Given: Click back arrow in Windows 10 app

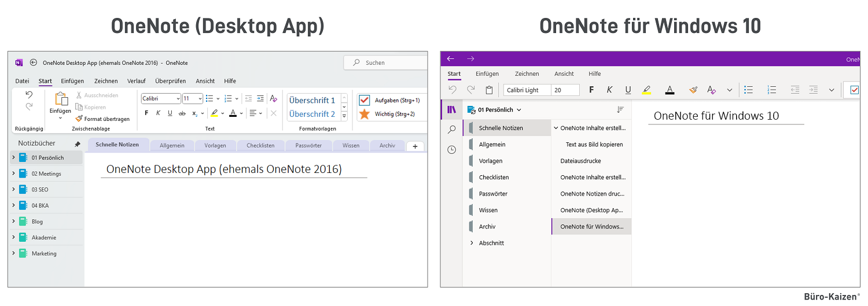Looking at the screenshot, I should 451,59.
